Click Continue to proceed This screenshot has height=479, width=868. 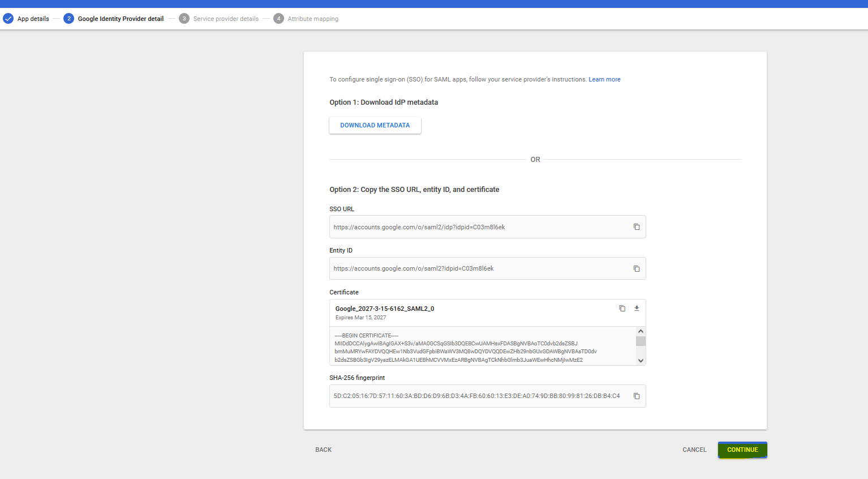[x=742, y=450]
